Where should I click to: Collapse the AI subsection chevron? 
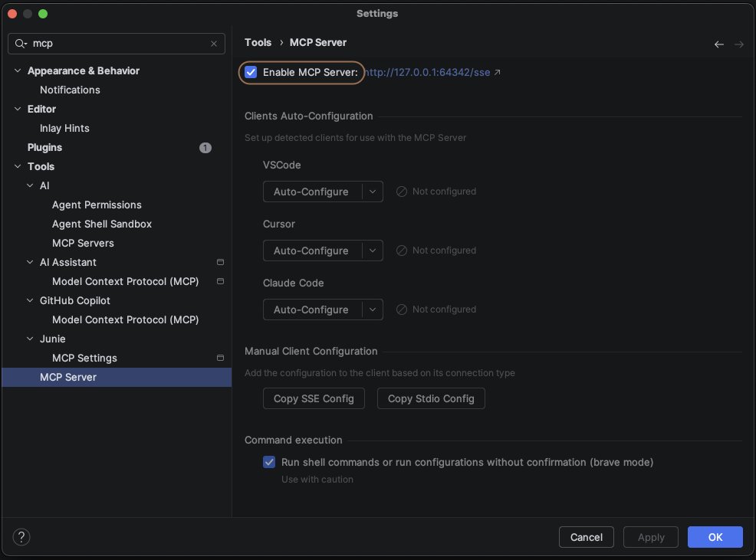[x=30, y=185]
